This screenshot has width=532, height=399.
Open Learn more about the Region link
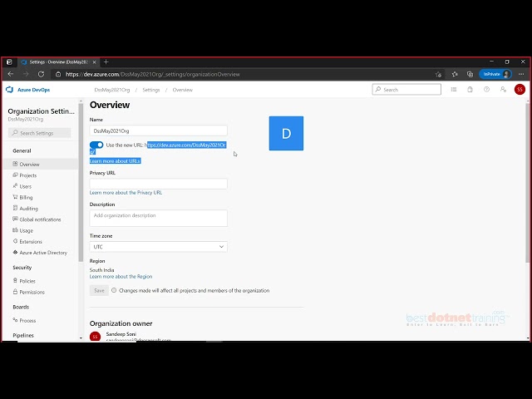pyautogui.click(x=121, y=277)
